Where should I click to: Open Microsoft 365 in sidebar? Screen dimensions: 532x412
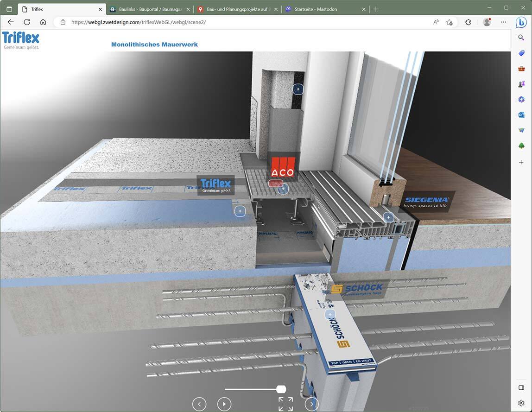coord(521,100)
